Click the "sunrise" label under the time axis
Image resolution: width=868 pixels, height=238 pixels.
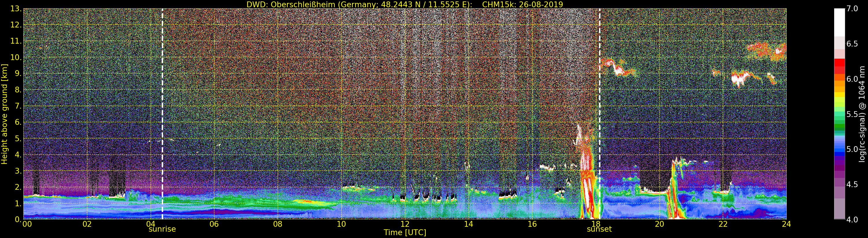tap(162, 229)
